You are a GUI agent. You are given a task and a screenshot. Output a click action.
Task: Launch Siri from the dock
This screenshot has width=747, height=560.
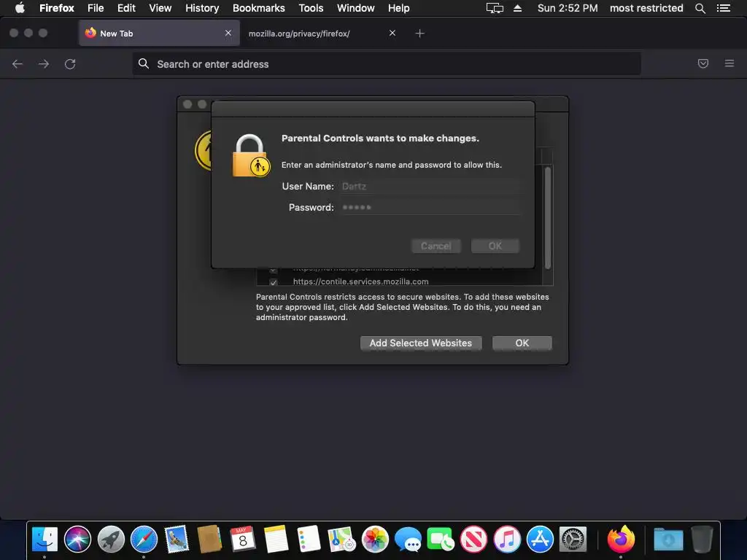77,539
